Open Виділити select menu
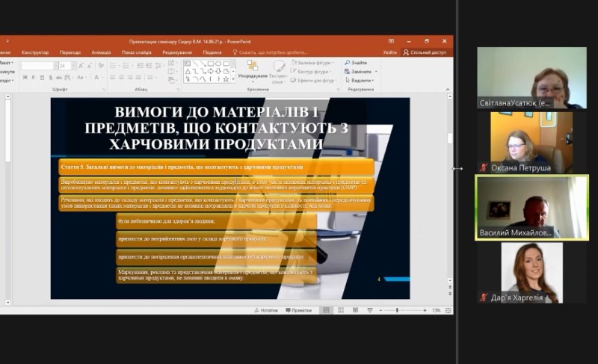The image size is (598, 364). point(360,81)
